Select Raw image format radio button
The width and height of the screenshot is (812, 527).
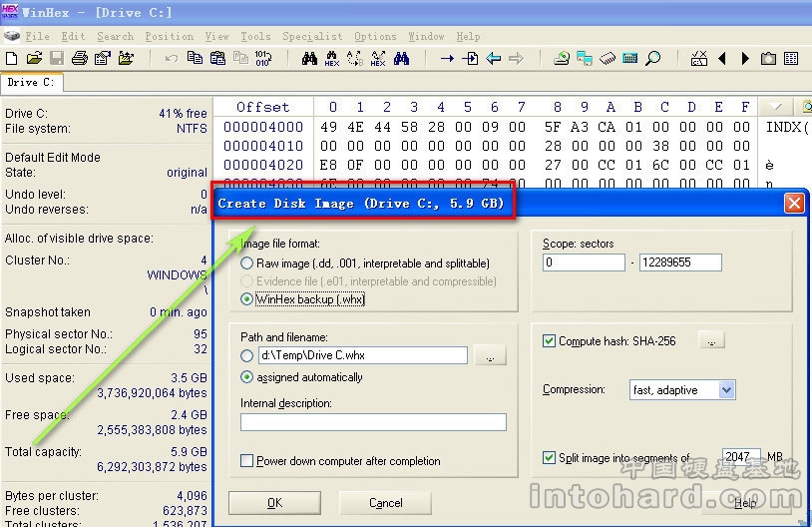pyautogui.click(x=246, y=263)
